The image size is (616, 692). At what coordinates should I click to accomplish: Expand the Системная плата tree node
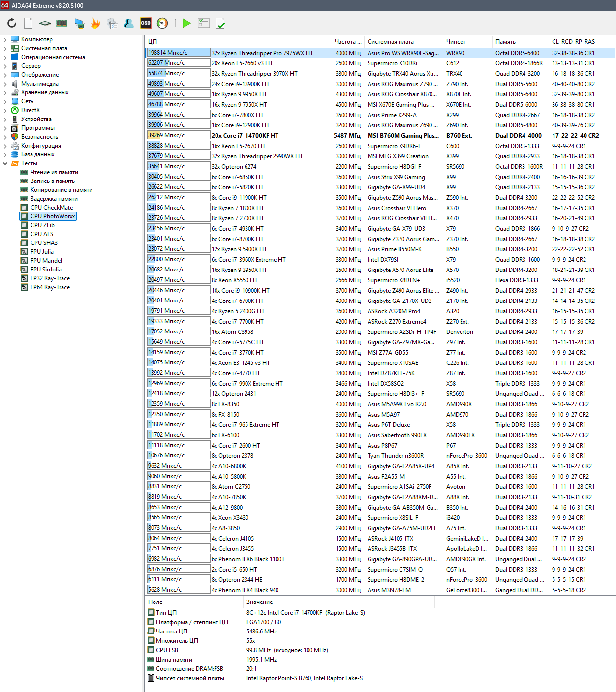click(x=5, y=48)
